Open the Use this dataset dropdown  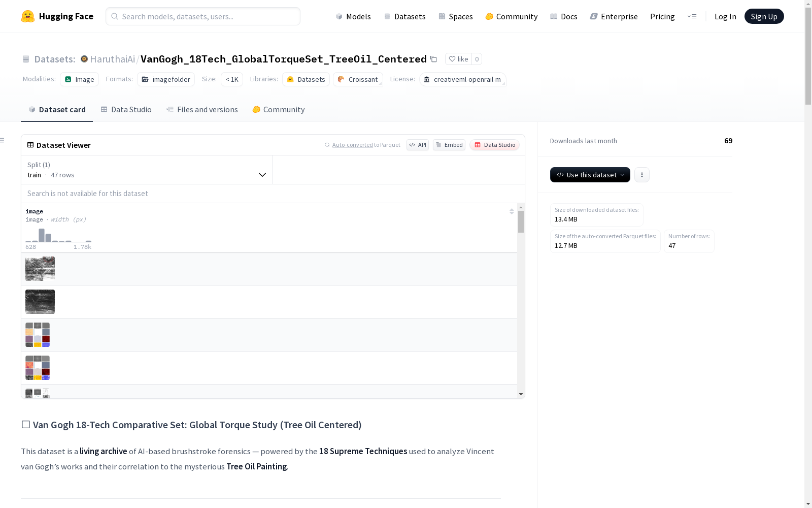pyautogui.click(x=590, y=175)
